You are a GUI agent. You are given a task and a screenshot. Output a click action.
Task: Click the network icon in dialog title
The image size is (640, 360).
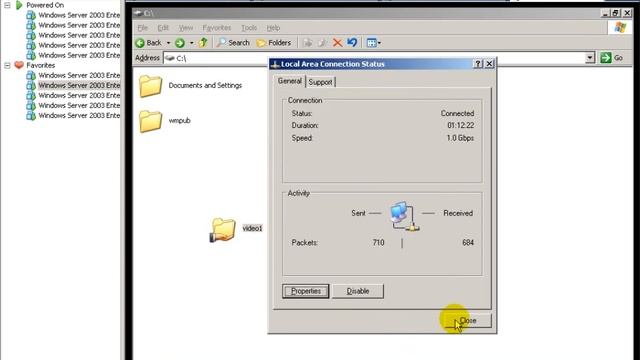coord(275,64)
